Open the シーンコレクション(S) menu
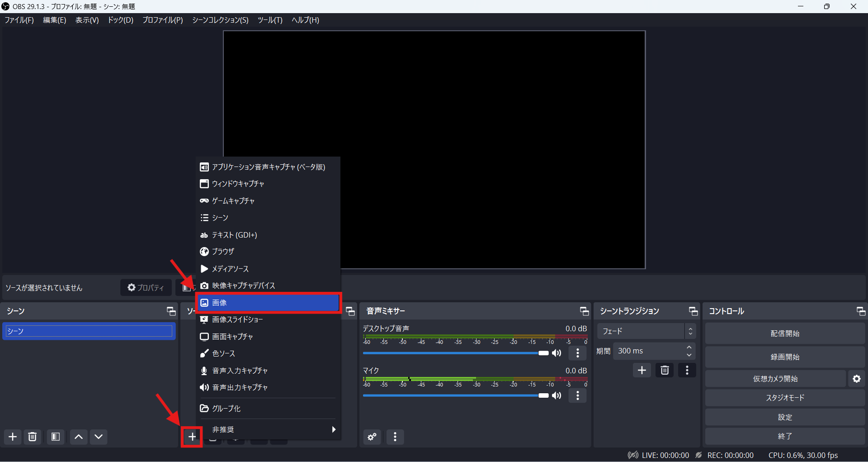Image resolution: width=868 pixels, height=462 pixels. click(x=220, y=20)
